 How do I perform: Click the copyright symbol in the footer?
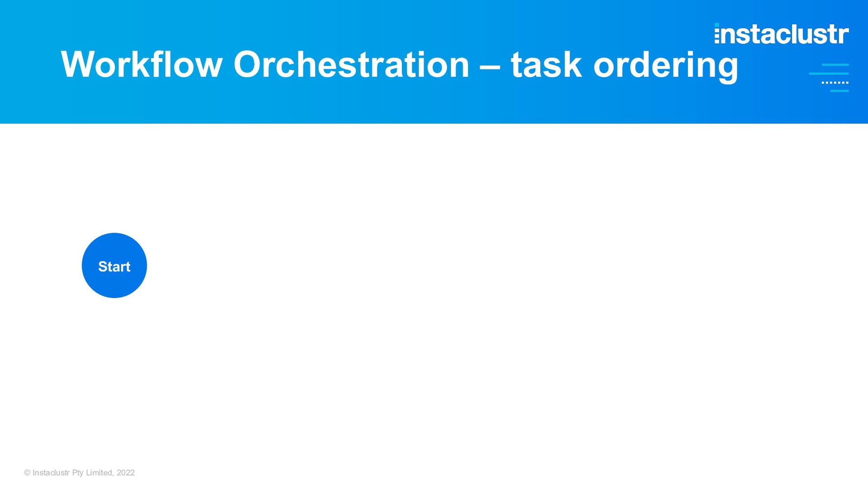point(27,473)
